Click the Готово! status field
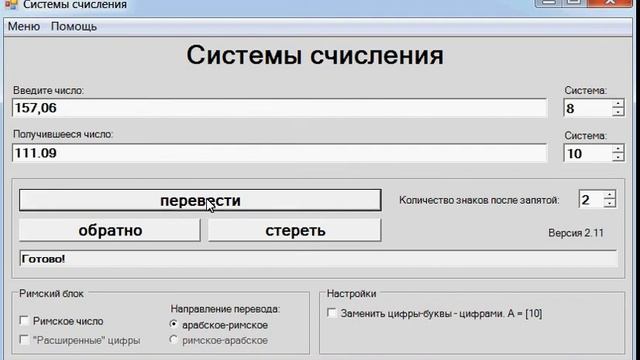 click(318, 259)
